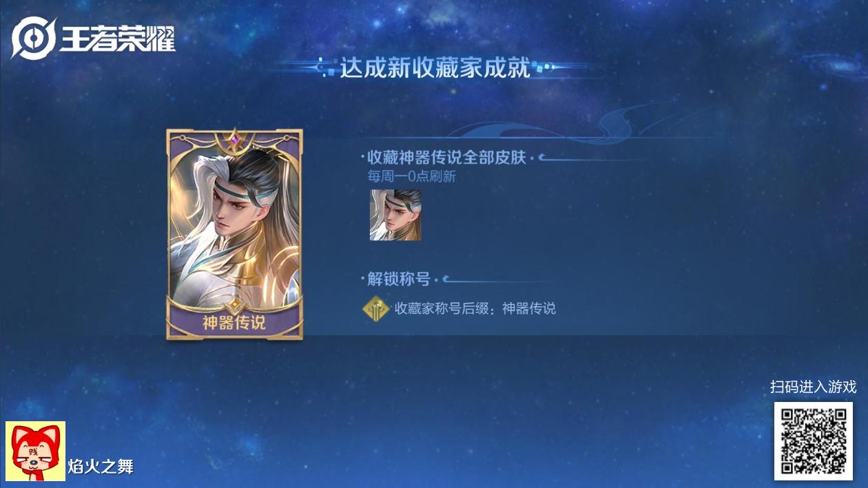Click the 每周一0点刷新 refresh note

click(412, 176)
